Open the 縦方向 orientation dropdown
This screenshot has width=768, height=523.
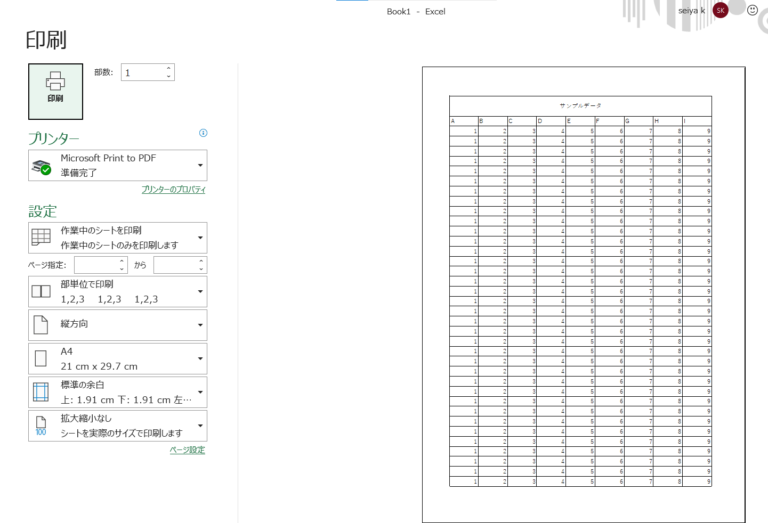[201, 325]
